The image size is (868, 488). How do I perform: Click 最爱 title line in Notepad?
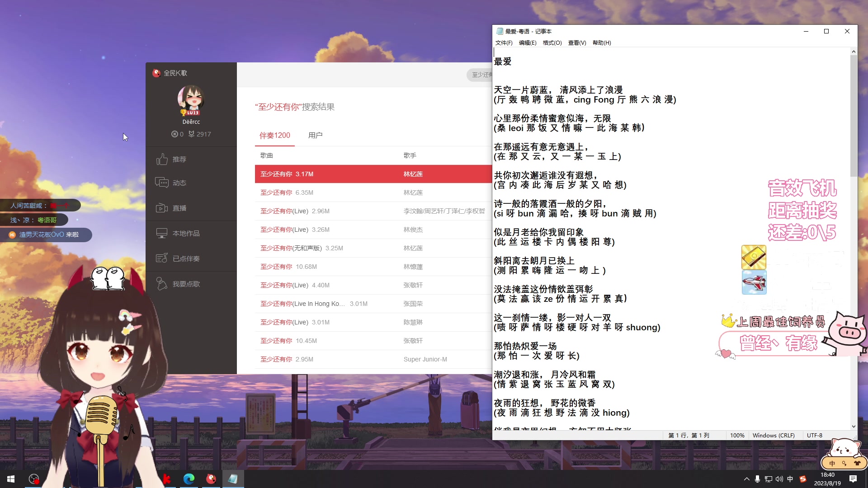(x=503, y=61)
